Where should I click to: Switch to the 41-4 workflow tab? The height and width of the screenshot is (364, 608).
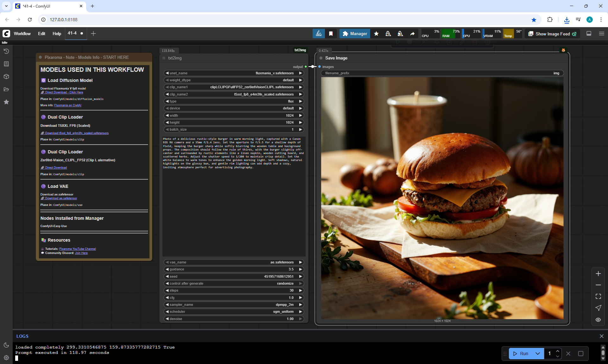tap(72, 33)
